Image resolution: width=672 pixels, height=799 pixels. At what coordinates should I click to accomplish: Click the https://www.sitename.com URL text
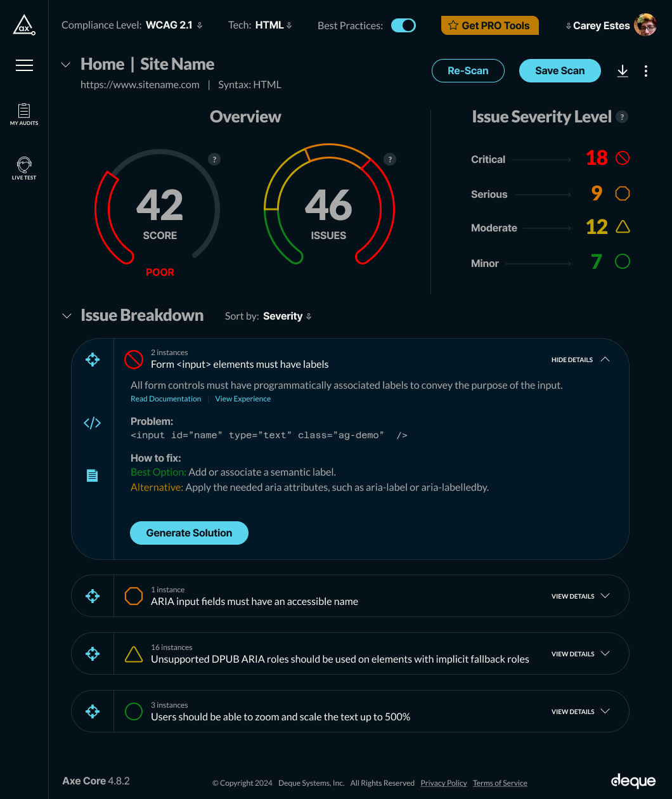(x=140, y=85)
